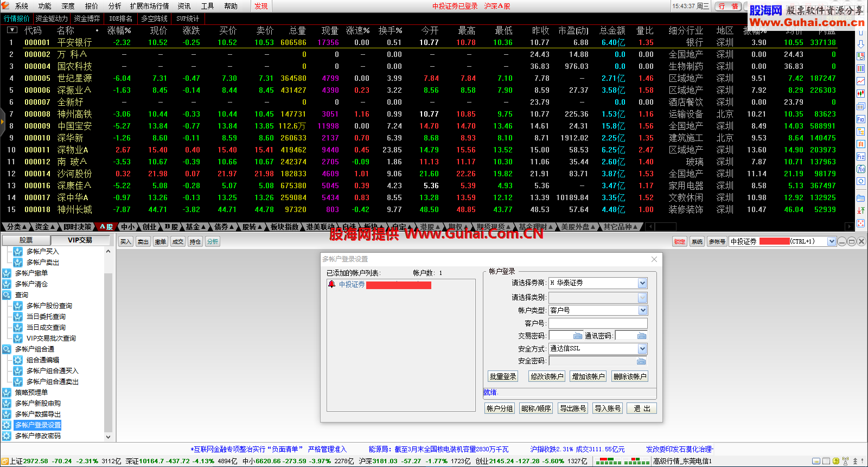Click the red 锁定 lock button
868x467 pixels.
680,241
